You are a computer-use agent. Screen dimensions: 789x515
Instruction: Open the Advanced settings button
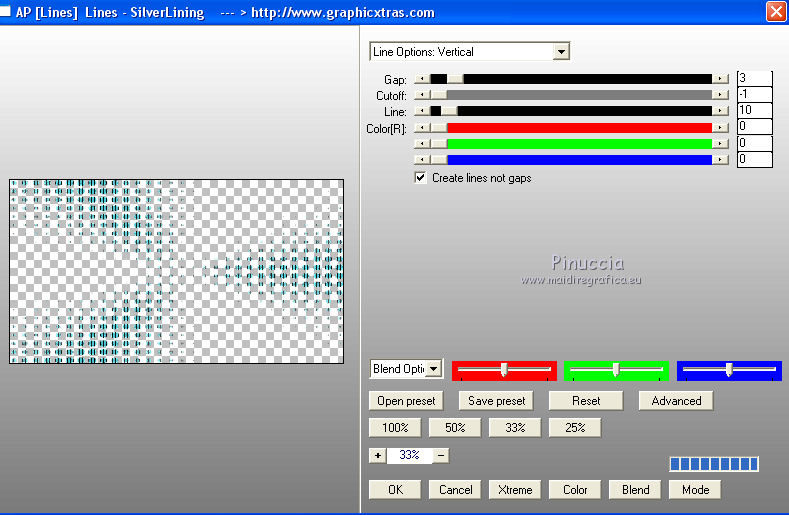[x=676, y=401]
